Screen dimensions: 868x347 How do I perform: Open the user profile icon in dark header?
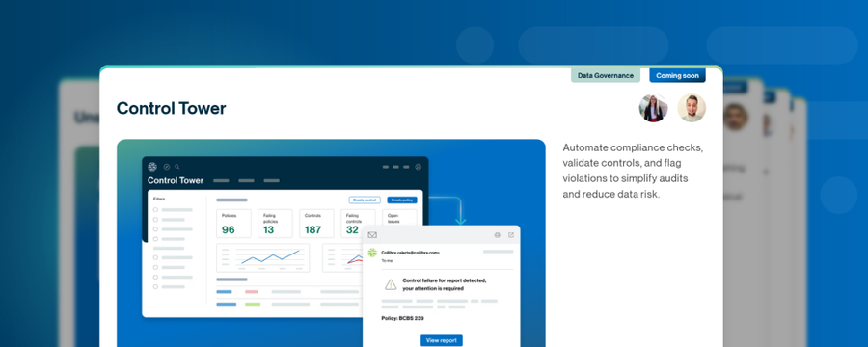click(x=419, y=167)
